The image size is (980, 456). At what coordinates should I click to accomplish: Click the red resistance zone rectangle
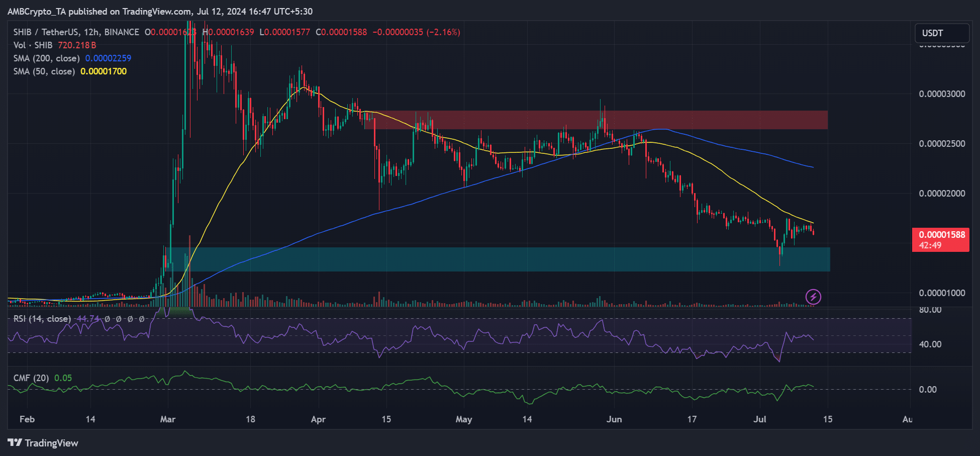[x=596, y=120]
